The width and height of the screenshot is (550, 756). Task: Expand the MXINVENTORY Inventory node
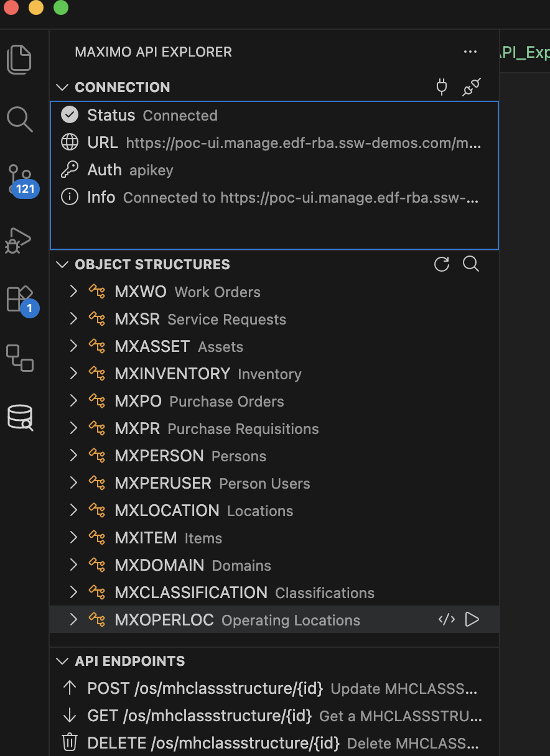tap(73, 374)
